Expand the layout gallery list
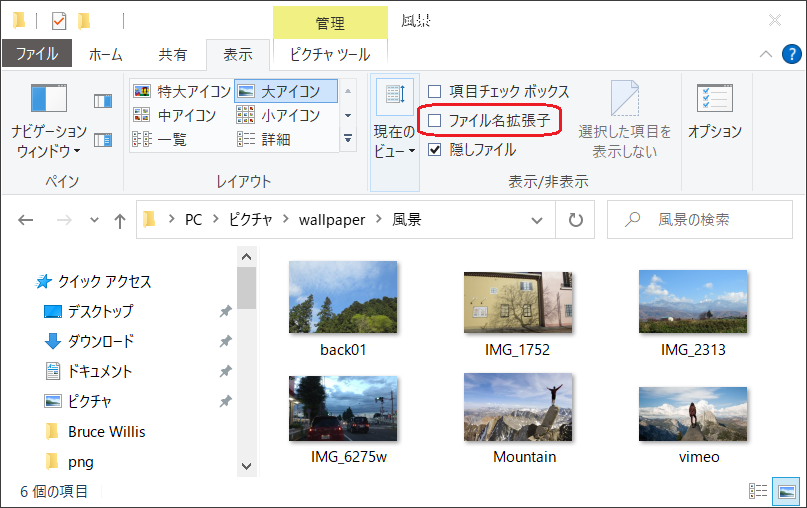Viewport: 807px width, 508px height. click(x=348, y=139)
